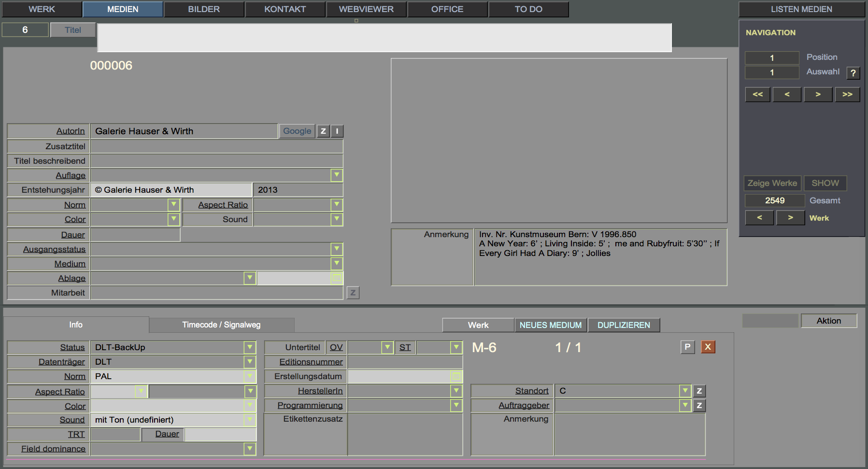Screen dimensions: 868x469
Task: Click the P button beside M-6
Action: click(687, 347)
